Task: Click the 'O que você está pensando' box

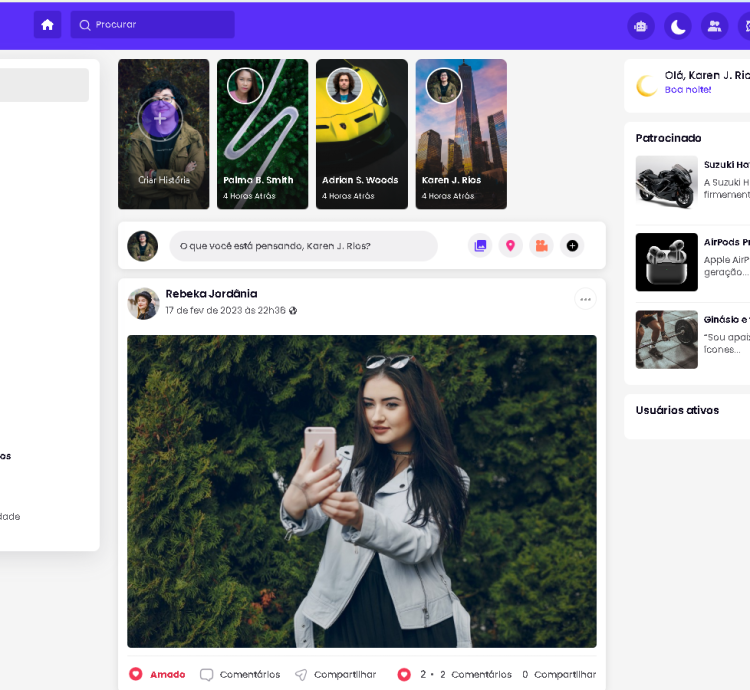Action: click(x=302, y=246)
